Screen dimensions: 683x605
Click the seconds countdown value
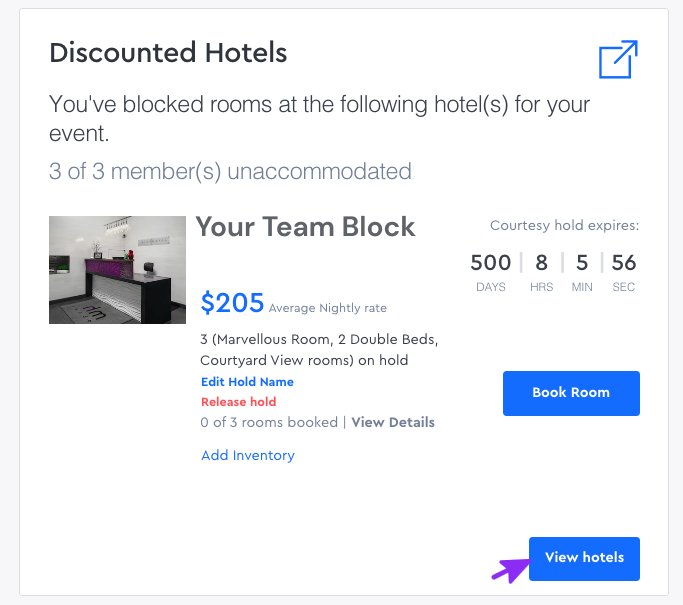click(x=624, y=263)
